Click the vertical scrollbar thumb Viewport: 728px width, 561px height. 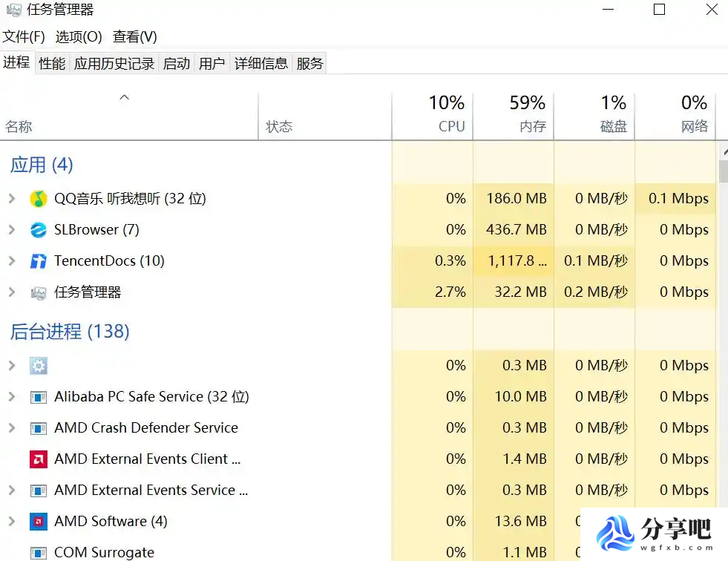pyautogui.click(x=724, y=171)
